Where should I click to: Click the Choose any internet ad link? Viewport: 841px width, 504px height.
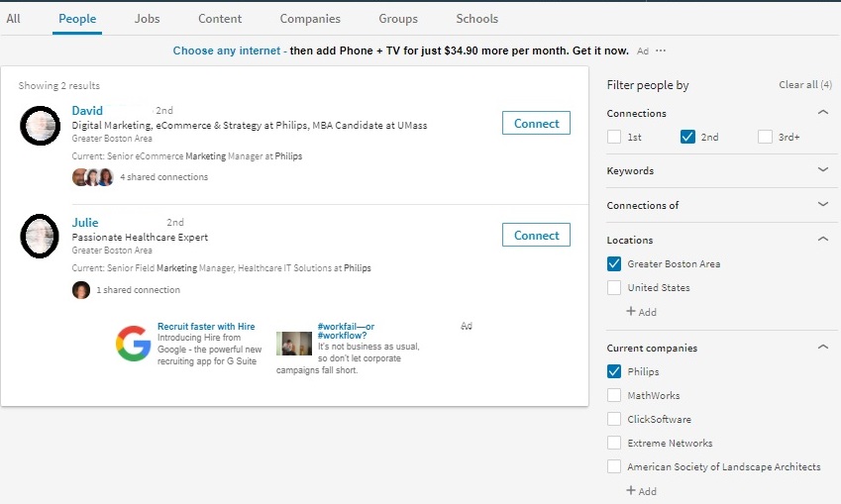[x=226, y=50]
